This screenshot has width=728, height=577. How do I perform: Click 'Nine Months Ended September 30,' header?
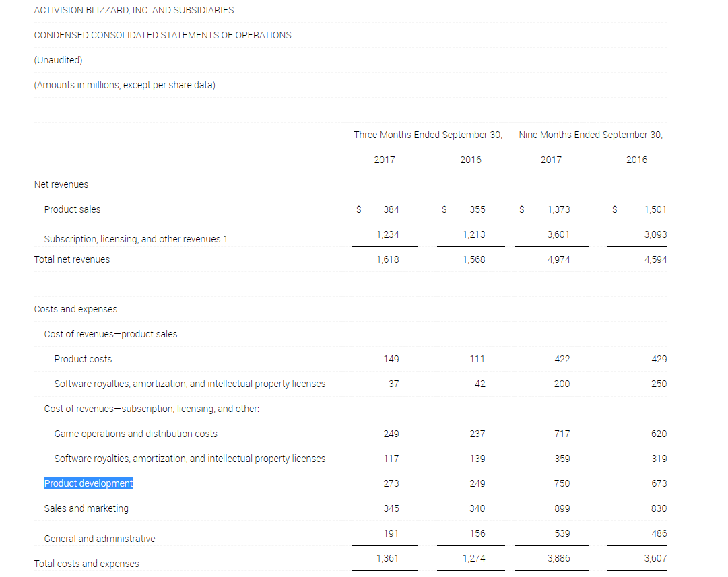pyautogui.click(x=591, y=135)
